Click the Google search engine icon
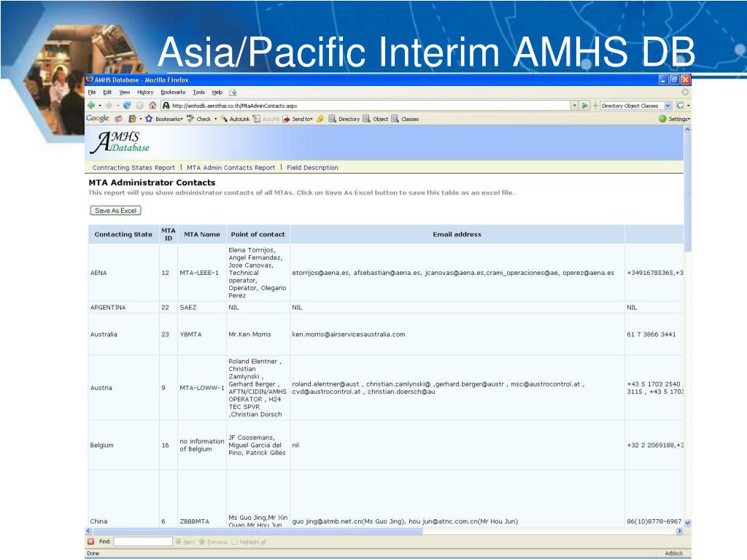747x560 pixels. tap(680, 105)
